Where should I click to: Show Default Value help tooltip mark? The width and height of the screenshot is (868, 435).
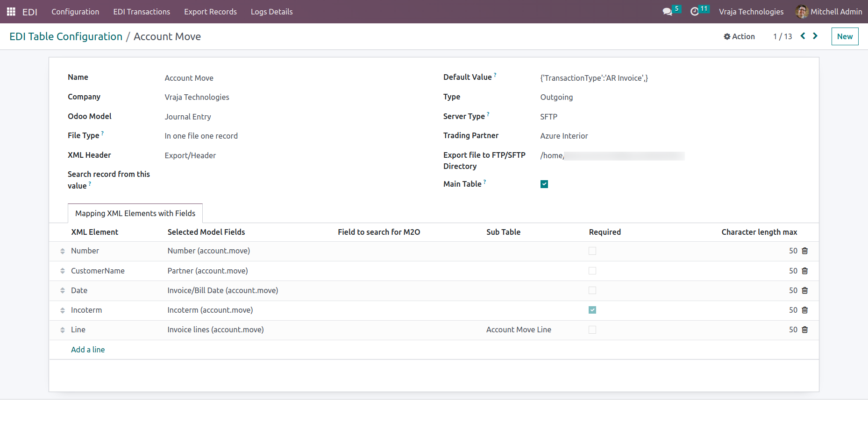tap(495, 75)
